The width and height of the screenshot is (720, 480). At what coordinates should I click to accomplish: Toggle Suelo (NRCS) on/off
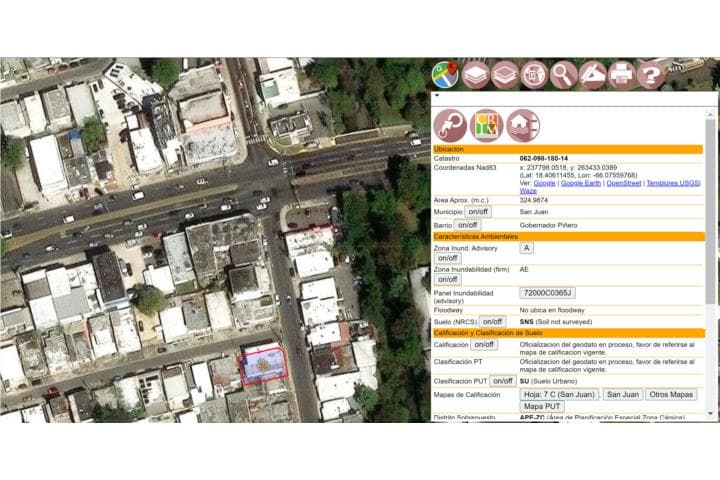coord(492,322)
